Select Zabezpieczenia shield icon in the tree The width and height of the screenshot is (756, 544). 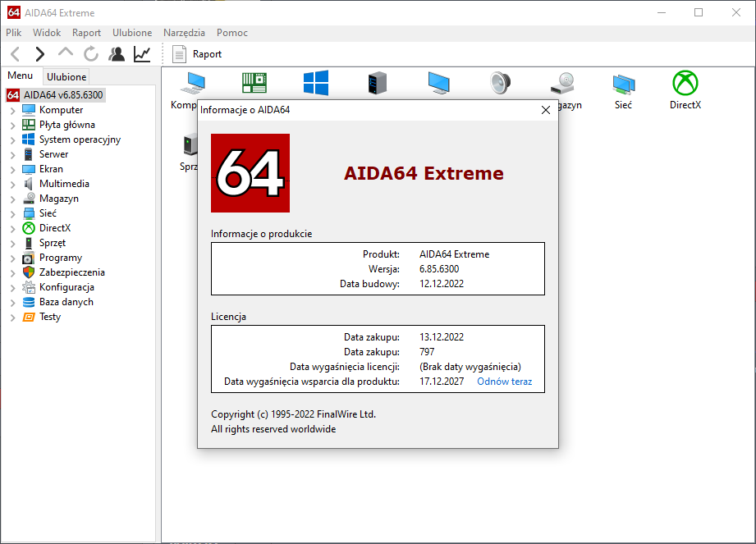[29, 272]
